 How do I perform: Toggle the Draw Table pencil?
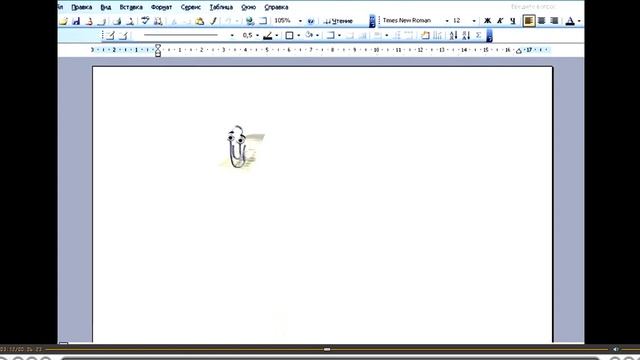point(110,36)
